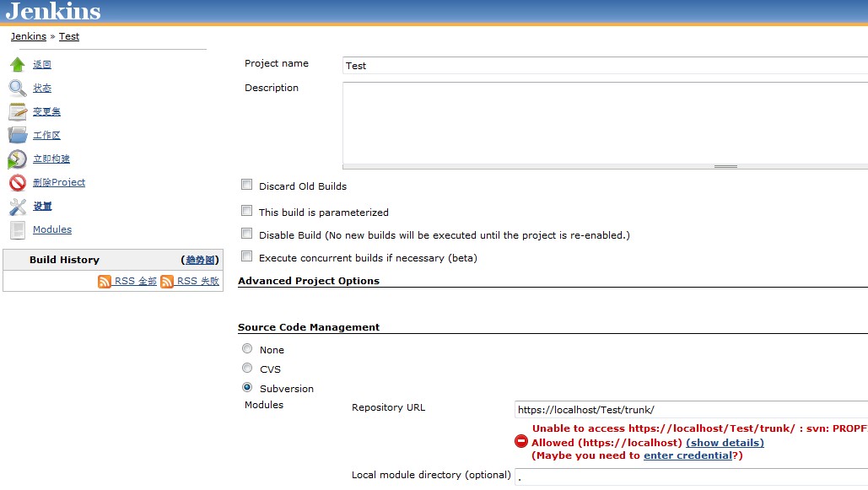The height and width of the screenshot is (490, 868).
Task: Click Test breadcrumb link
Action: pyautogui.click(x=69, y=36)
